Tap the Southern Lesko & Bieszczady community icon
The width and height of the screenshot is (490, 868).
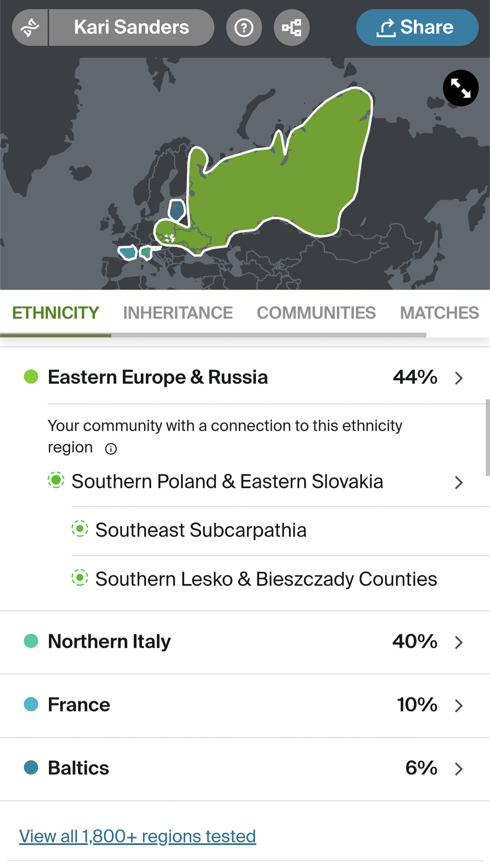pyautogui.click(x=80, y=578)
